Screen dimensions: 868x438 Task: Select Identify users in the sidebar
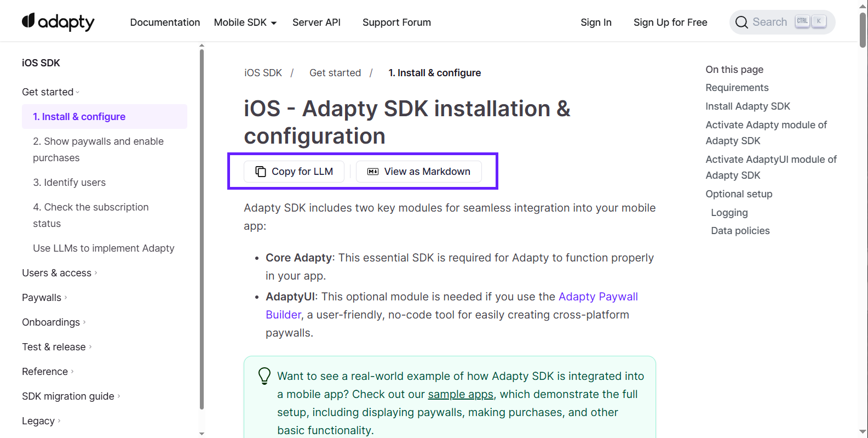(x=70, y=183)
